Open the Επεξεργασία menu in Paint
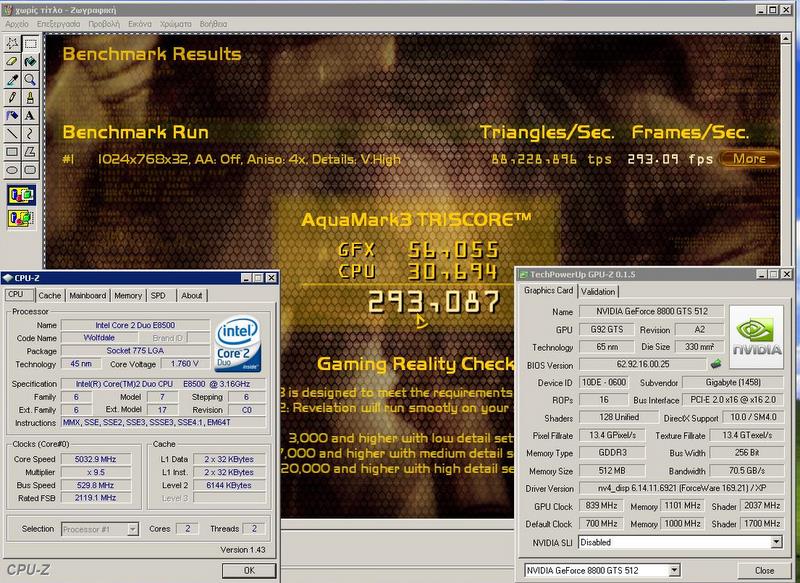 coord(58,24)
